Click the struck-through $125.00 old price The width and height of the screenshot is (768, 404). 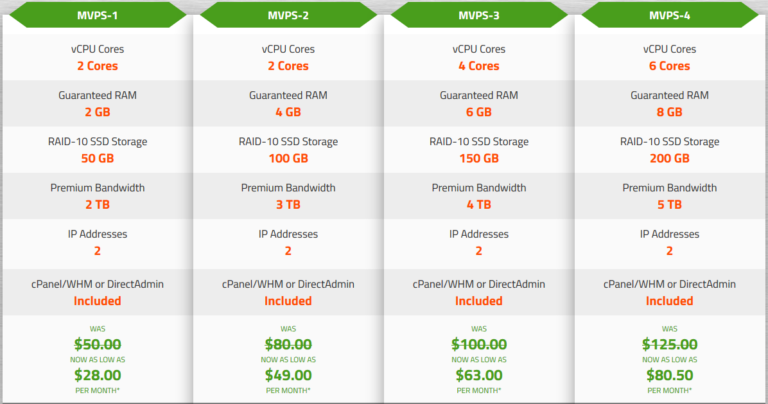pyautogui.click(x=670, y=344)
